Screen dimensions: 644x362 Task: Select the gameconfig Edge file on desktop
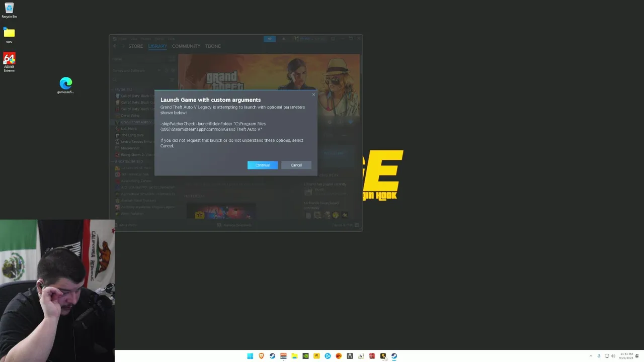(x=65, y=85)
